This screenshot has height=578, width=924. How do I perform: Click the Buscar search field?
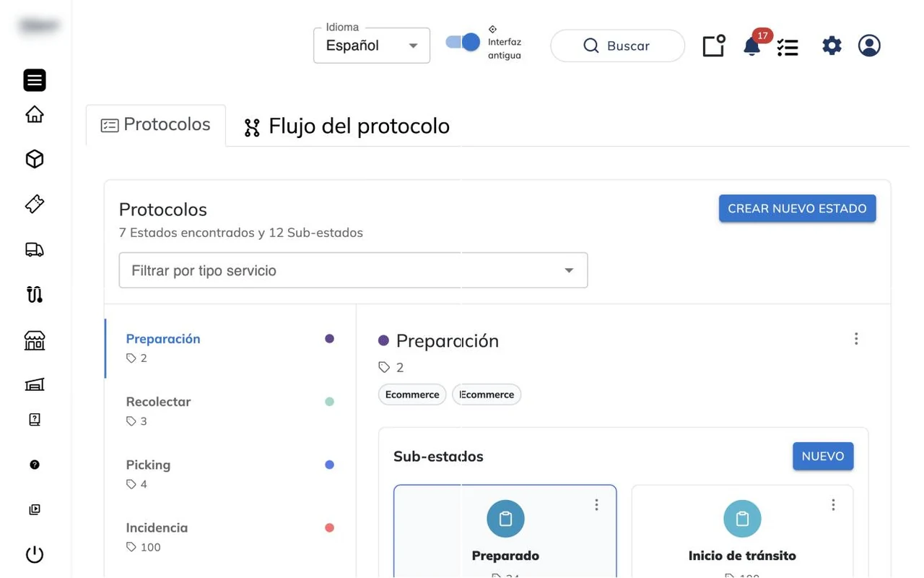[617, 46]
